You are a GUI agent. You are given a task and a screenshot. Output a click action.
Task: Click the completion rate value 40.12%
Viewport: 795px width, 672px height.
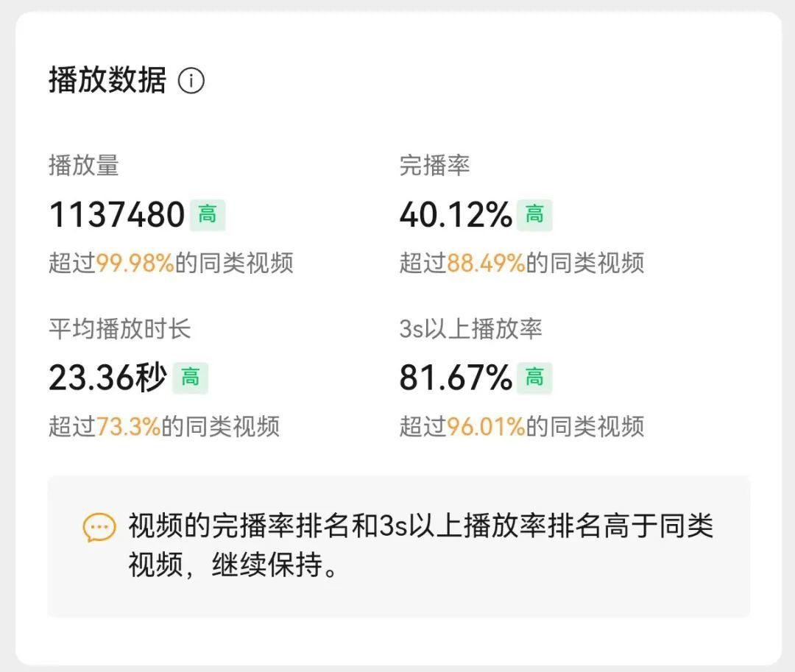click(455, 215)
